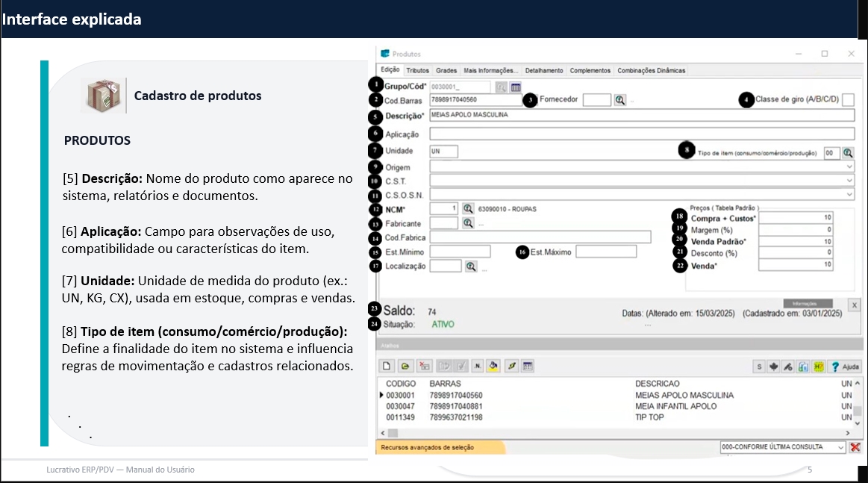
Task: Select the MEIA INFANTIL APOLO row
Action: click(675, 406)
